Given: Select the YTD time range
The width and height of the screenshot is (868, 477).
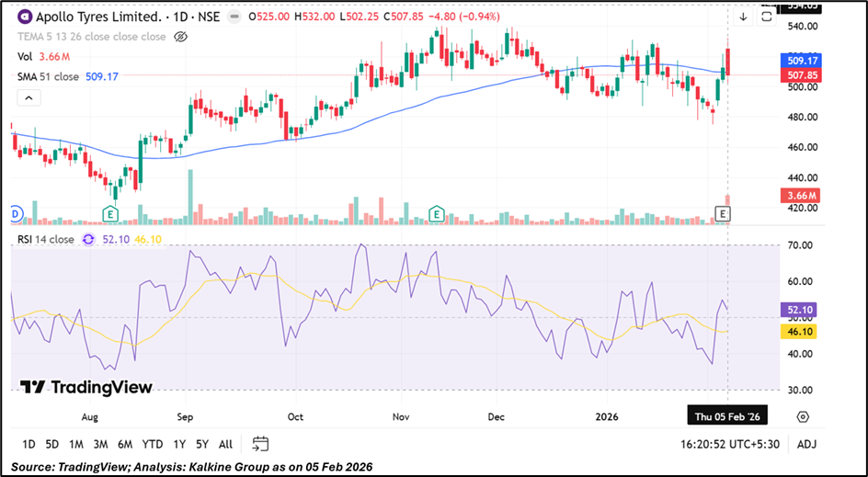Looking at the screenshot, I should (151, 444).
